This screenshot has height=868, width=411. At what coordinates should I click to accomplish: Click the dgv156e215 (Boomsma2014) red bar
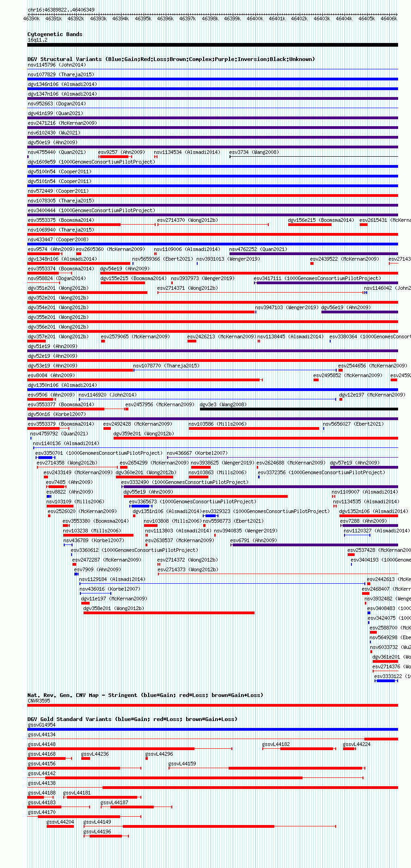[x=310, y=225]
